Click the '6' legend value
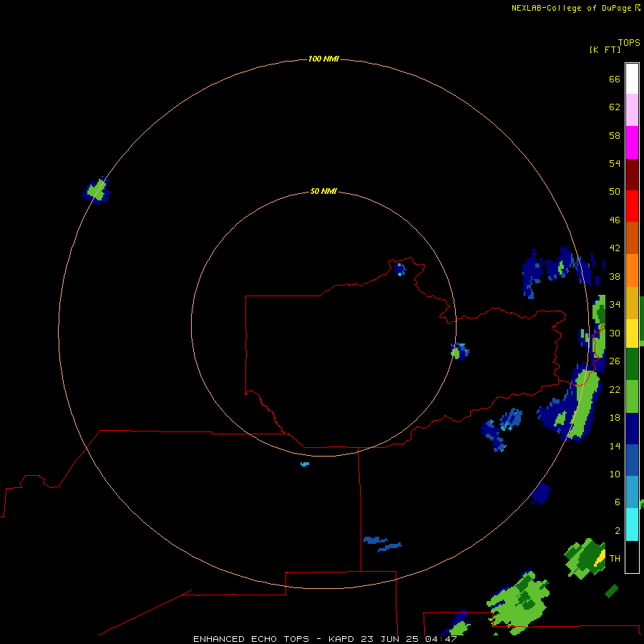 click(617, 502)
